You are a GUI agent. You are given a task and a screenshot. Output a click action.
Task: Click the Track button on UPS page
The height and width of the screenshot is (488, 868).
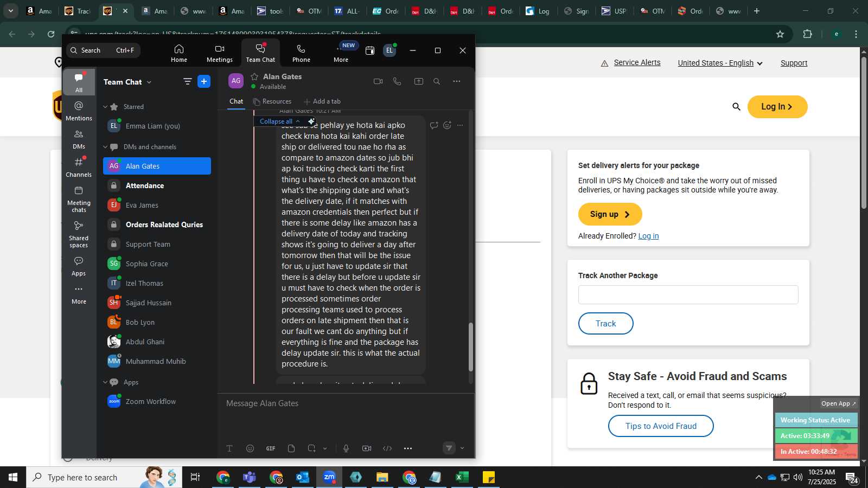point(605,324)
